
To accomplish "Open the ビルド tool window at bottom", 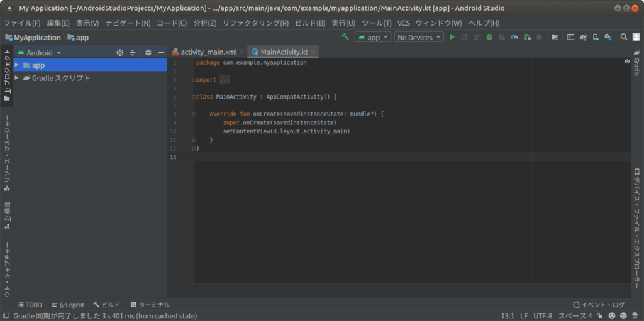I will (107, 305).
